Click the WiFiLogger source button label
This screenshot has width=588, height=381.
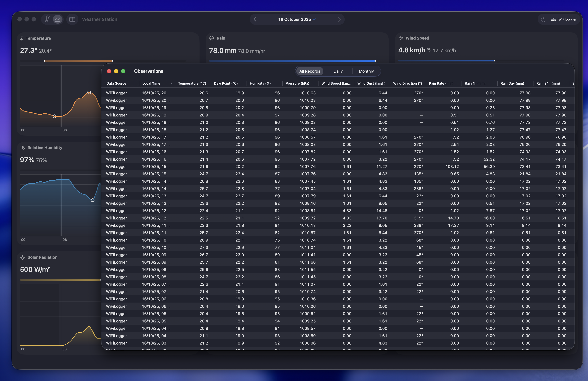(567, 19)
